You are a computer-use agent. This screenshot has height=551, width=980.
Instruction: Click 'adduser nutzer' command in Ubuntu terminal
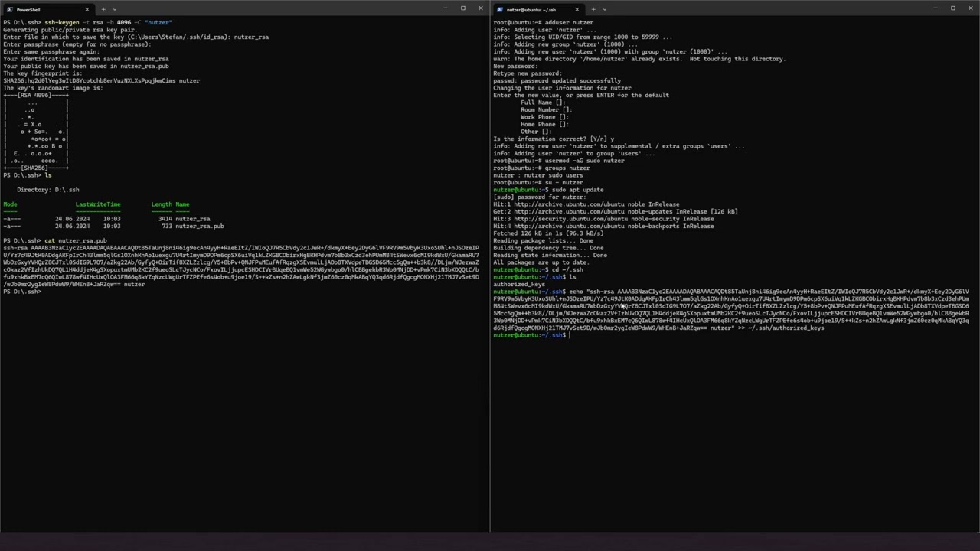[569, 23]
